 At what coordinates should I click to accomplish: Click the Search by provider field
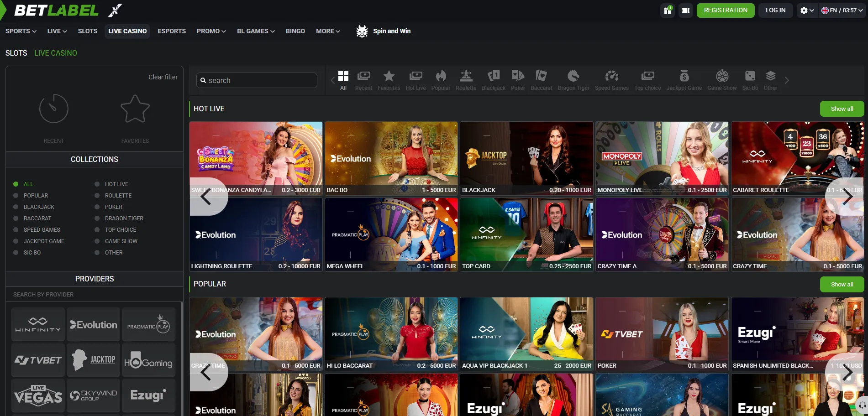point(95,294)
